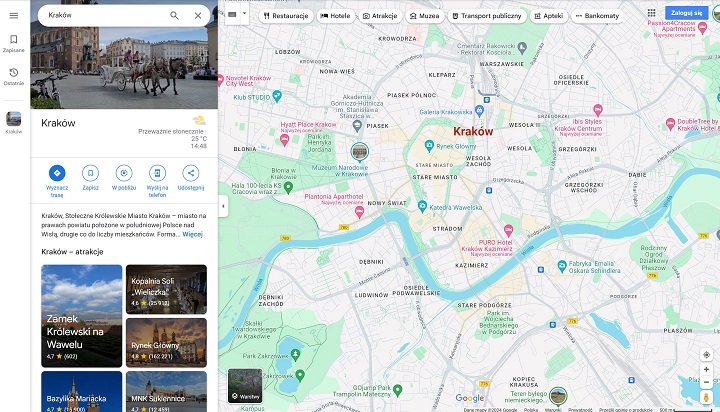Zoom in the map with plus

[706, 369]
